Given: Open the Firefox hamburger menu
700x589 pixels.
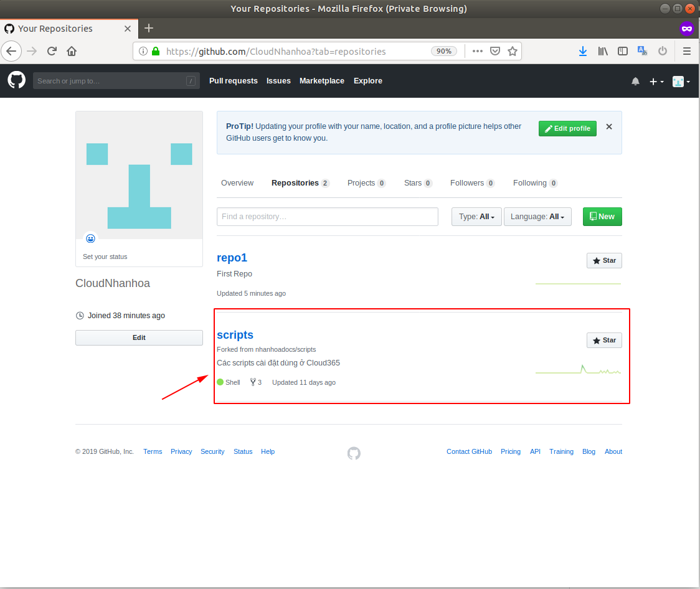Looking at the screenshot, I should coord(686,51).
